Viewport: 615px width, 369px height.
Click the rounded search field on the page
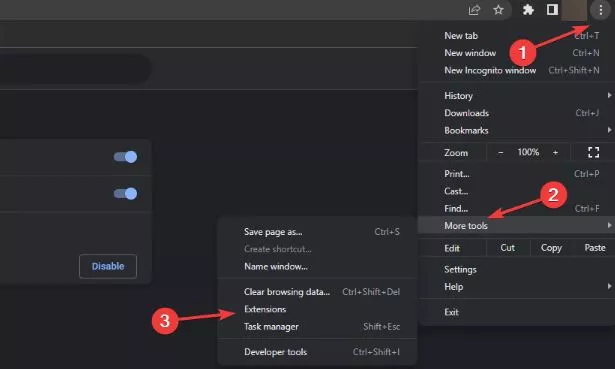[x=75, y=69]
